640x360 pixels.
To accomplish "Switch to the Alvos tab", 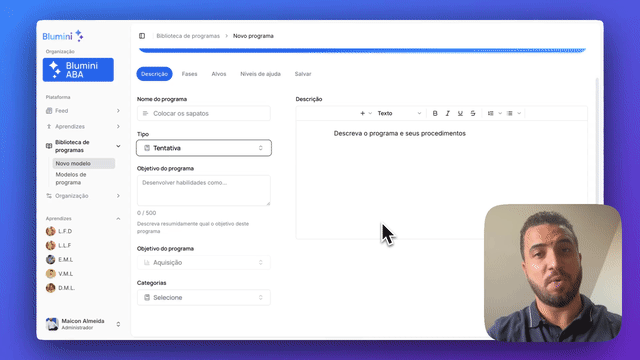I will click(219, 74).
